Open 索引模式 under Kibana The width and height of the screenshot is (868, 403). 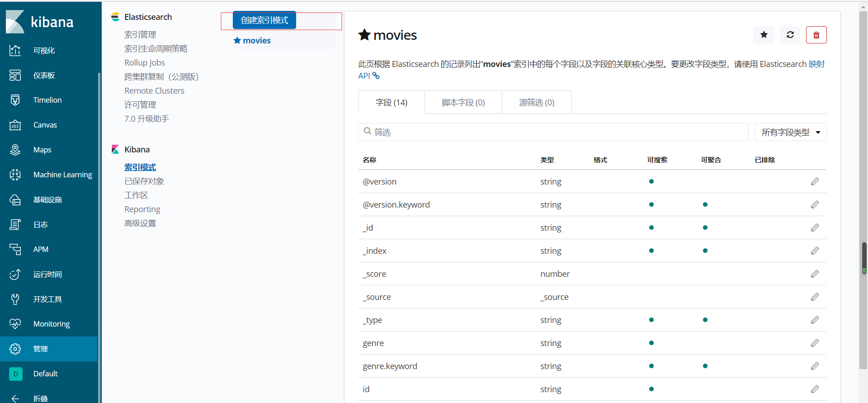click(x=140, y=167)
